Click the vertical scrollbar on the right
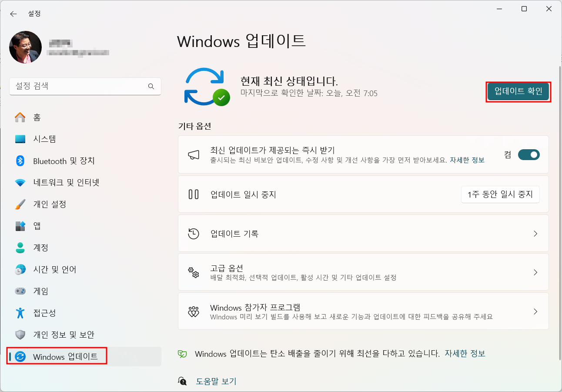562x392 pixels. point(559,213)
